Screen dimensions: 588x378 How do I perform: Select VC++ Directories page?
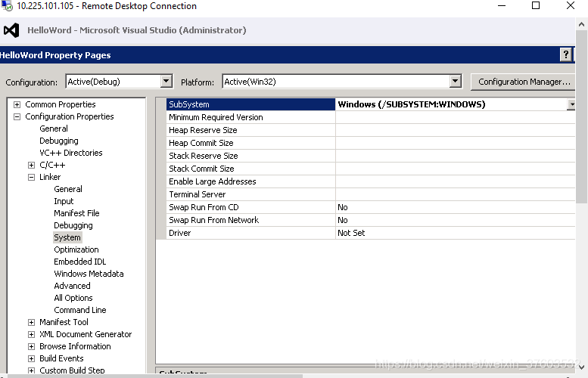pyautogui.click(x=71, y=153)
